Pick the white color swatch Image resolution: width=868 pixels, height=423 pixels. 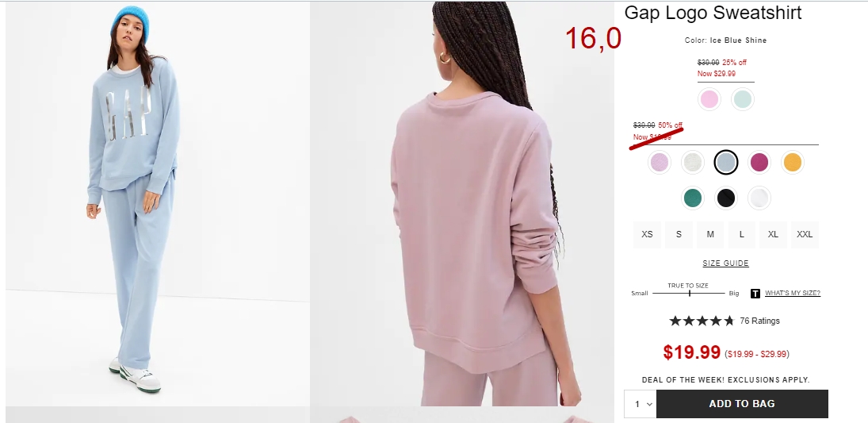(759, 198)
